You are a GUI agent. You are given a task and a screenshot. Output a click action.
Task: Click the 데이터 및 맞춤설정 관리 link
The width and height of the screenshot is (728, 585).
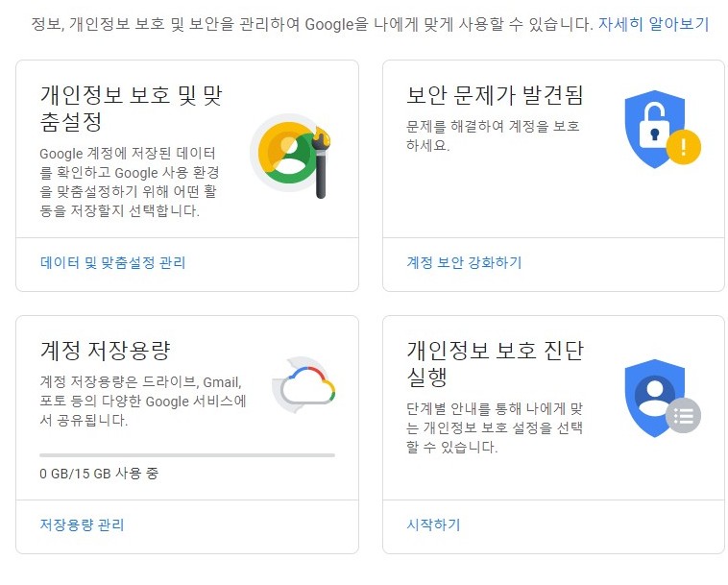[112, 263]
